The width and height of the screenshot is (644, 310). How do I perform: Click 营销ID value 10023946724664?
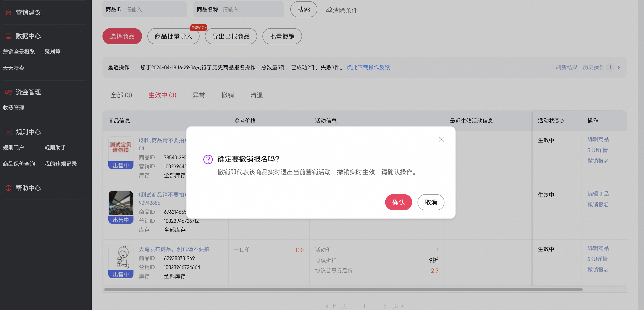182,267
